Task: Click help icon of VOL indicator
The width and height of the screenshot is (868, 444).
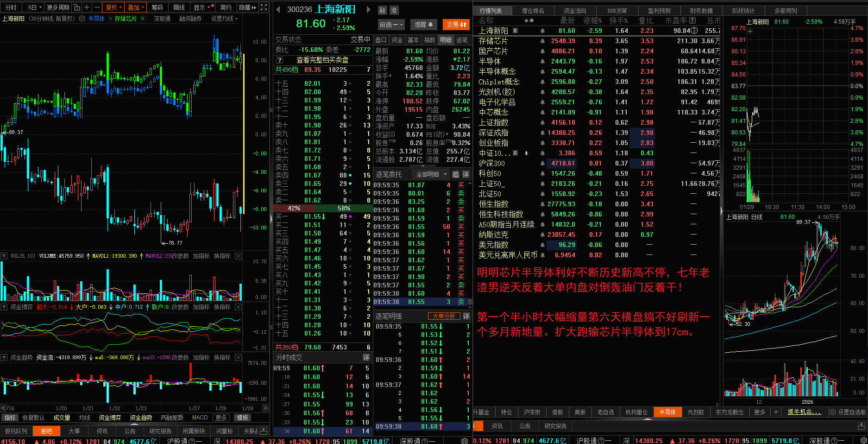Action: pyautogui.click(x=4, y=256)
